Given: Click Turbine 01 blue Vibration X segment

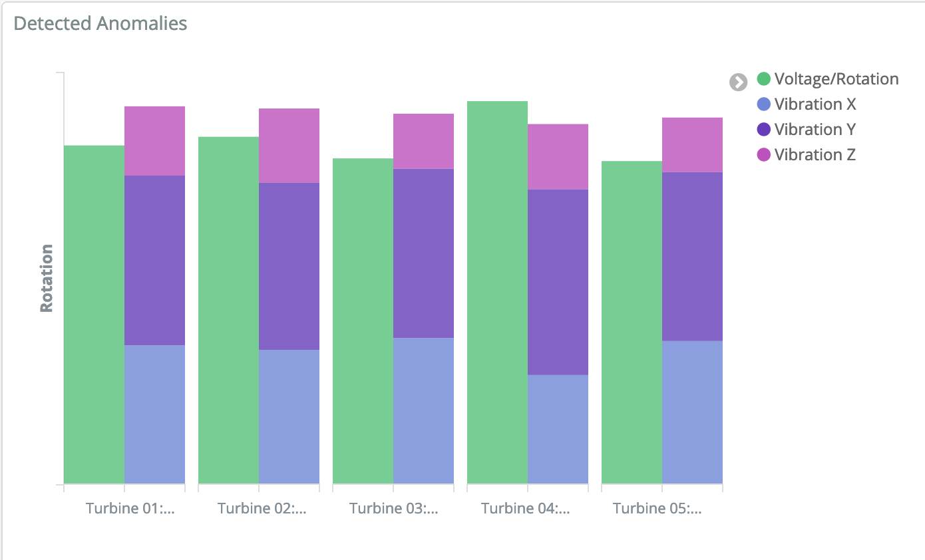Looking at the screenshot, I should [x=154, y=414].
